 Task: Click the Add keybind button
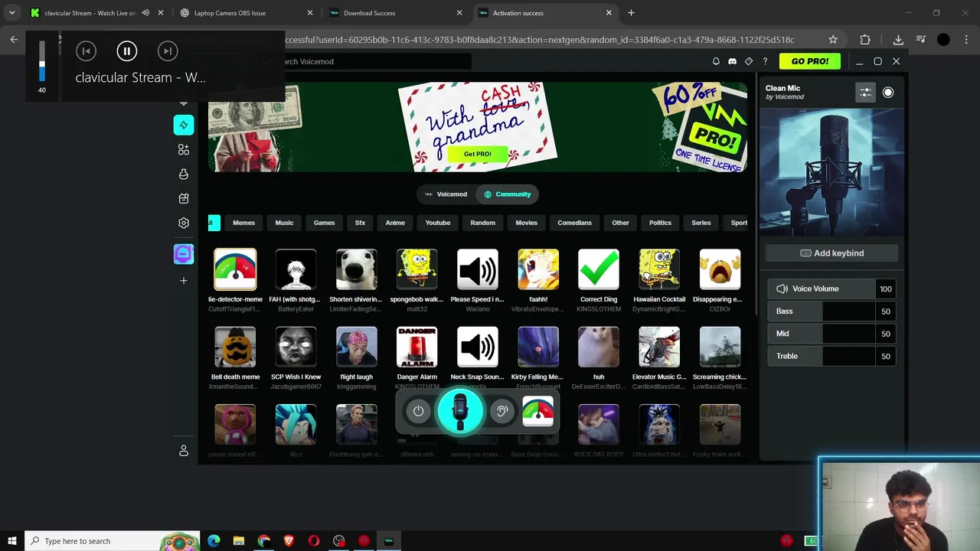coord(832,253)
